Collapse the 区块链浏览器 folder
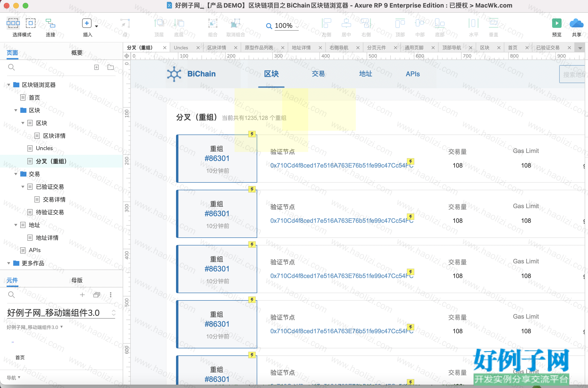 [8, 85]
